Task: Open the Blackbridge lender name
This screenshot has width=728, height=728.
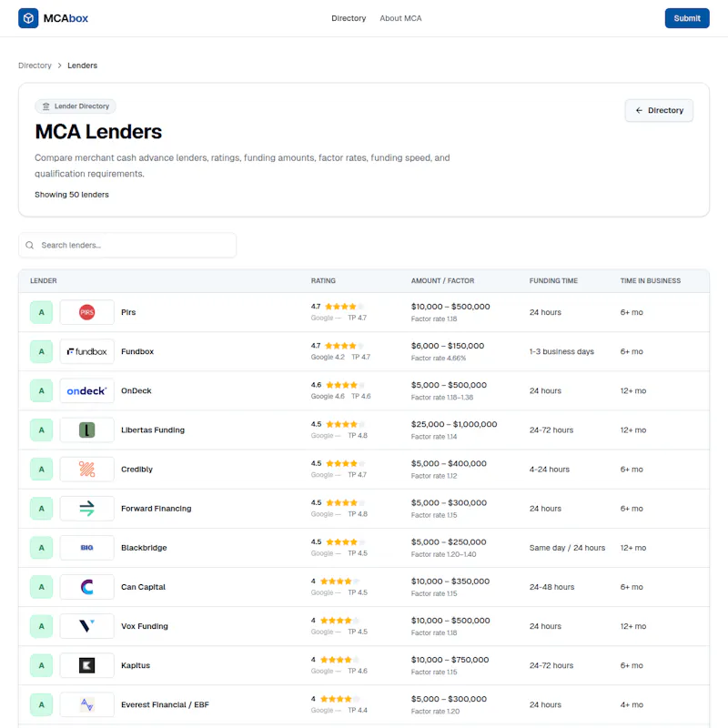Action: [144, 548]
